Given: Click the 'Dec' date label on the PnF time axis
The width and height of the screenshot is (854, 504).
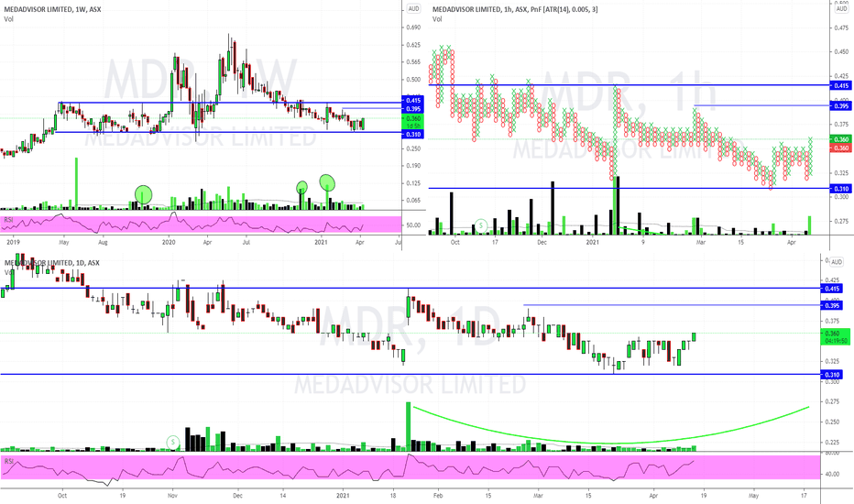Looking at the screenshot, I should click(x=542, y=242).
